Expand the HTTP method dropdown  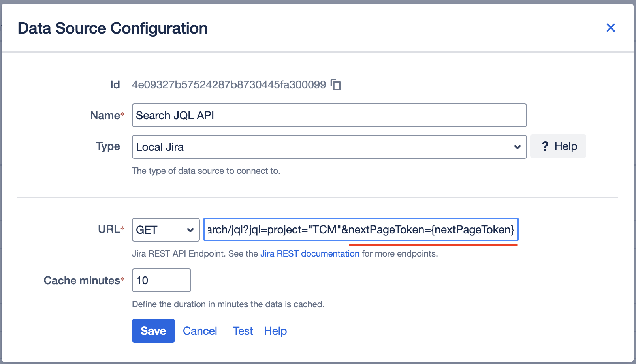pyautogui.click(x=166, y=230)
